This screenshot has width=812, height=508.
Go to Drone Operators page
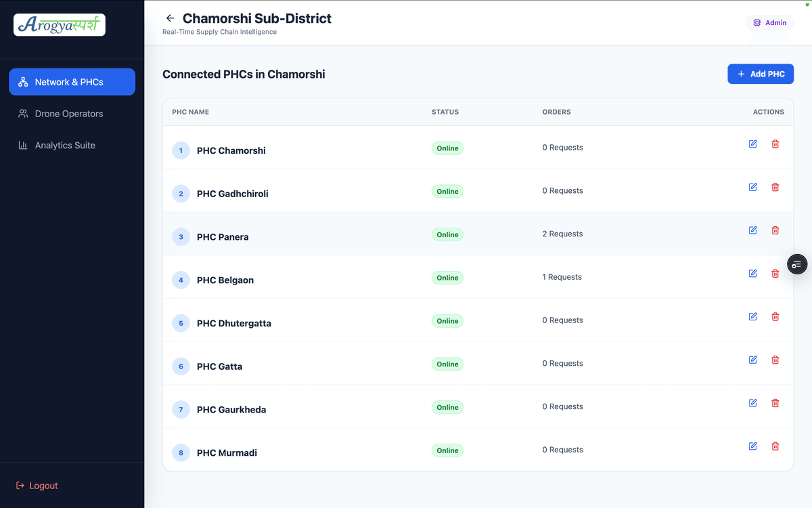68,114
